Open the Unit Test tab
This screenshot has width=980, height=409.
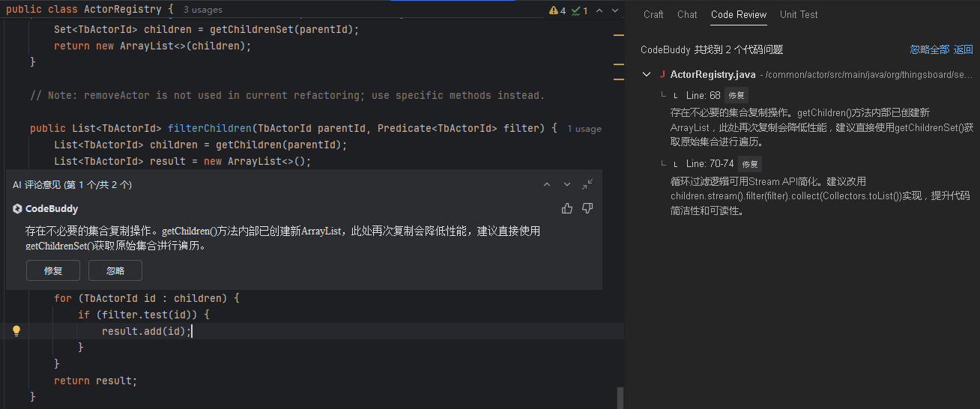pos(799,14)
